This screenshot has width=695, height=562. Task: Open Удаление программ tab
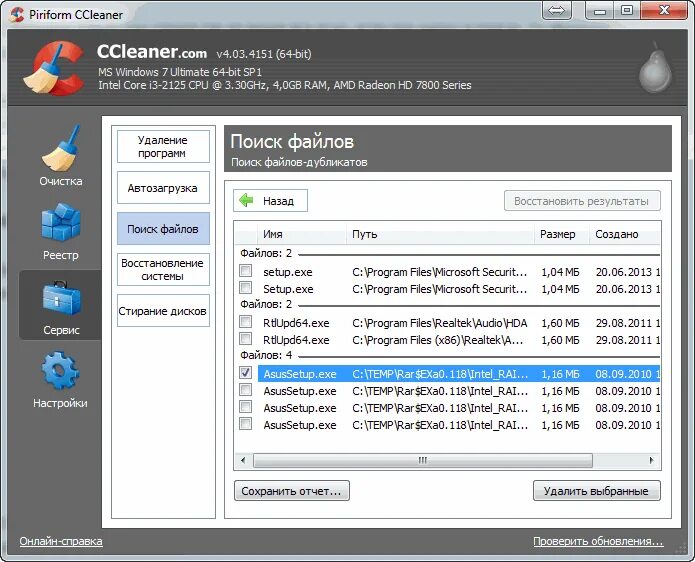click(x=163, y=146)
